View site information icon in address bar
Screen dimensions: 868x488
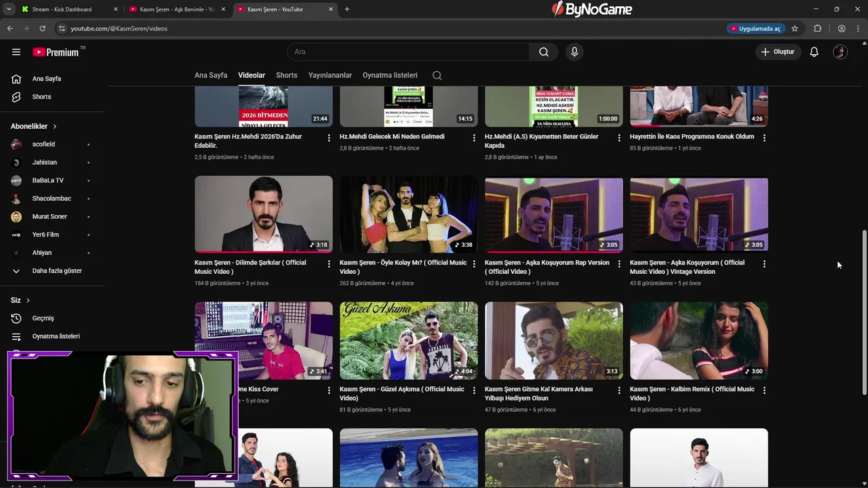tap(62, 28)
